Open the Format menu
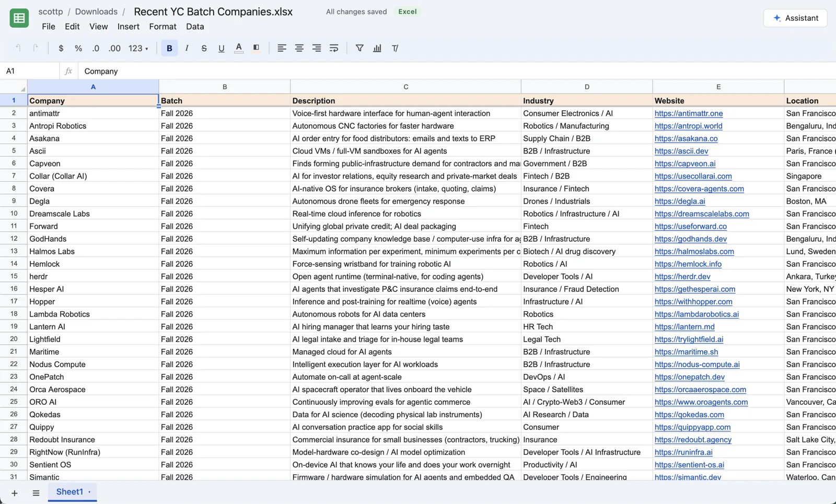836x504 pixels. [x=162, y=27]
